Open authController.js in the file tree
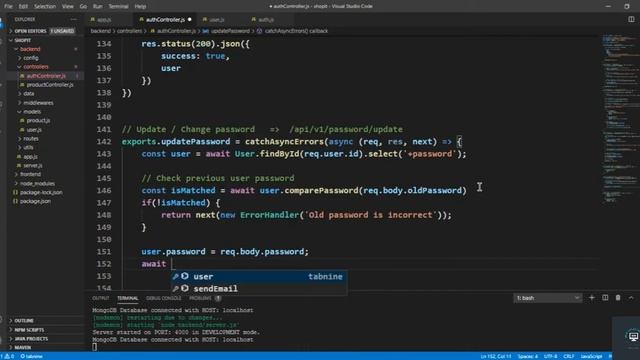 pos(46,76)
